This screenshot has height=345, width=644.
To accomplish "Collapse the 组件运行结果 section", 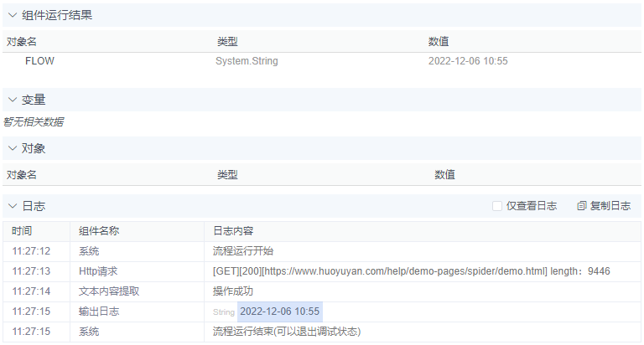I will coord(13,15).
